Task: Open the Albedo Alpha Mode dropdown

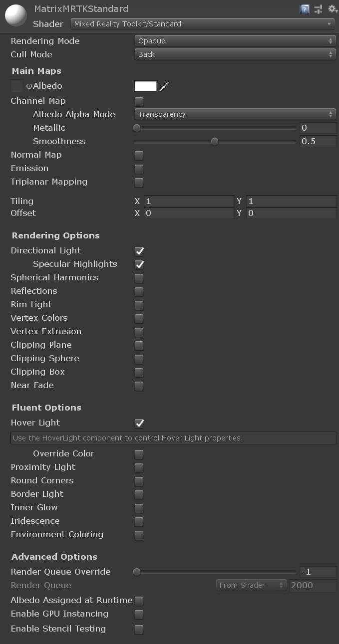Action: pos(235,114)
